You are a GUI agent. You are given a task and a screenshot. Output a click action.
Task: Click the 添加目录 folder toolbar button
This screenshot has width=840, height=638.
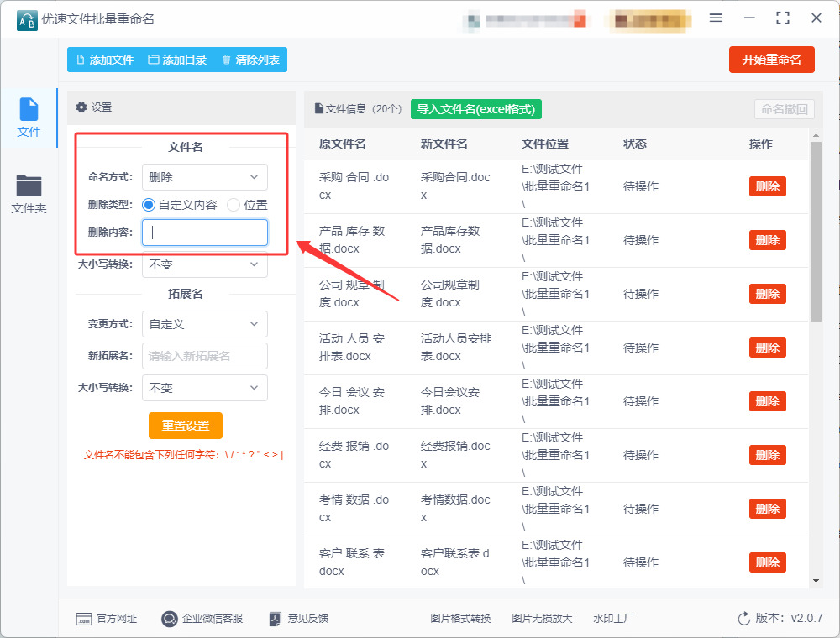click(177, 60)
